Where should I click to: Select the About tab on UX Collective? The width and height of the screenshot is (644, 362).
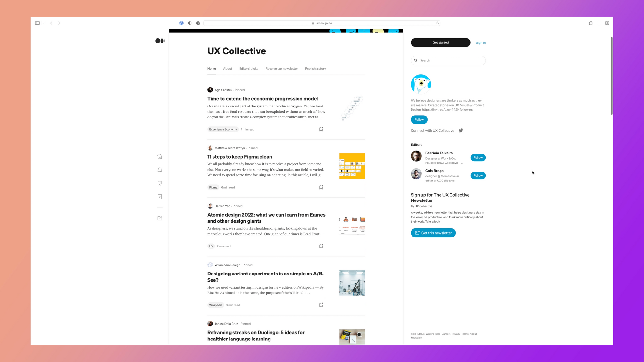coord(227,68)
